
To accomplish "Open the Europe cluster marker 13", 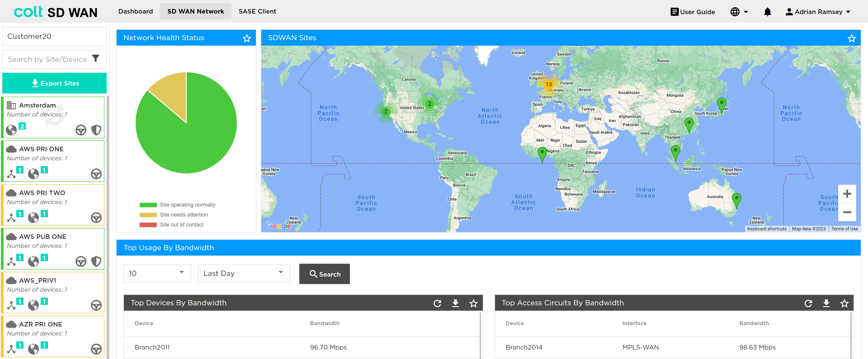I will 549,84.
